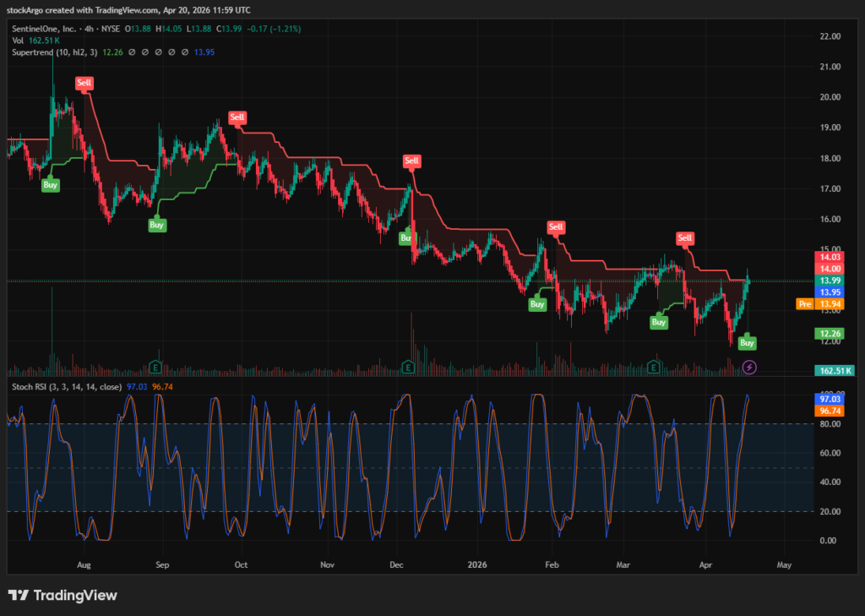Screen dimensions: 865x616
Task: Click the purple lightning event icon in April
Action: tap(749, 367)
